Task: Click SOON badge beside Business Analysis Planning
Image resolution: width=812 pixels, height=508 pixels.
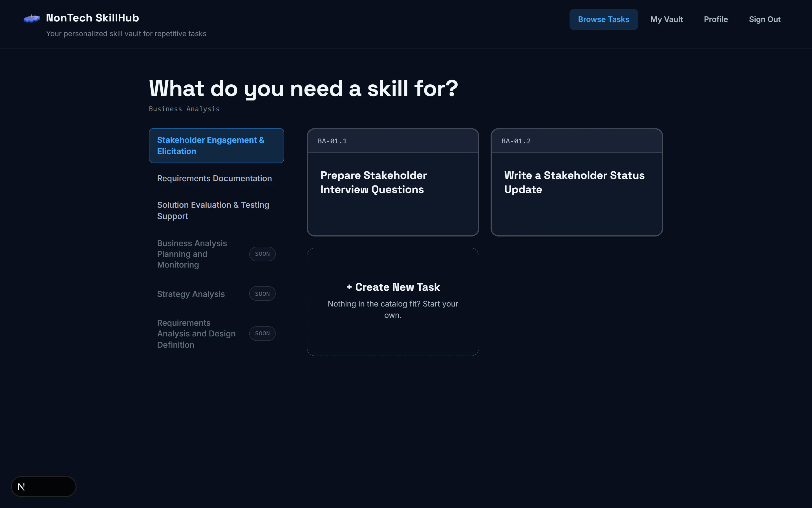Action: click(262, 254)
